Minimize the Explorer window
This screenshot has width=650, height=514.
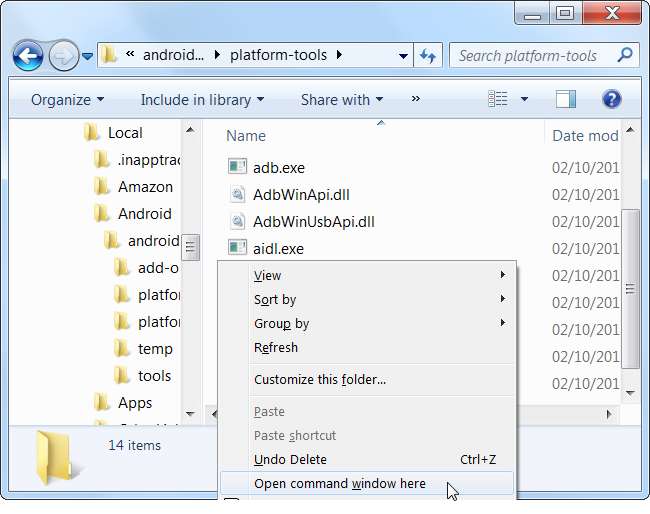(532, 13)
